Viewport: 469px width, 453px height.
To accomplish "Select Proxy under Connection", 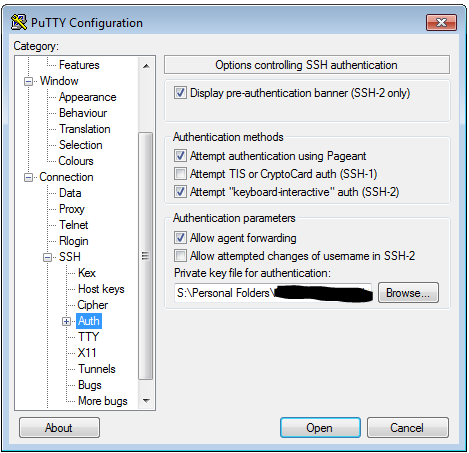I will tap(72, 209).
